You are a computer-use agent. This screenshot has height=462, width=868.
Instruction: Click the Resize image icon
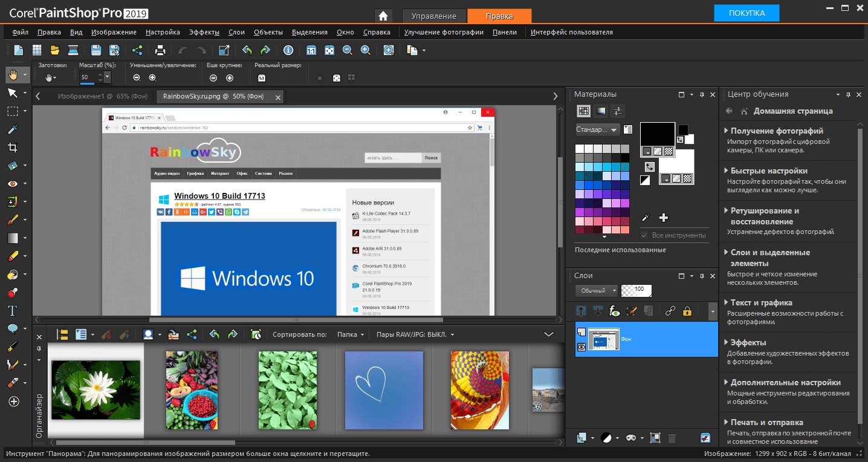(x=224, y=50)
